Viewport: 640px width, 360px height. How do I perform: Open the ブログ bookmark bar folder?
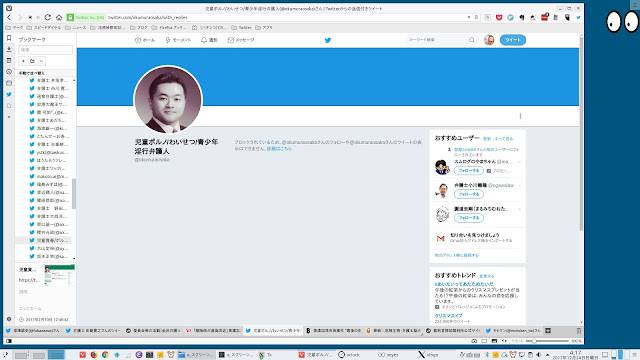pos(139,28)
